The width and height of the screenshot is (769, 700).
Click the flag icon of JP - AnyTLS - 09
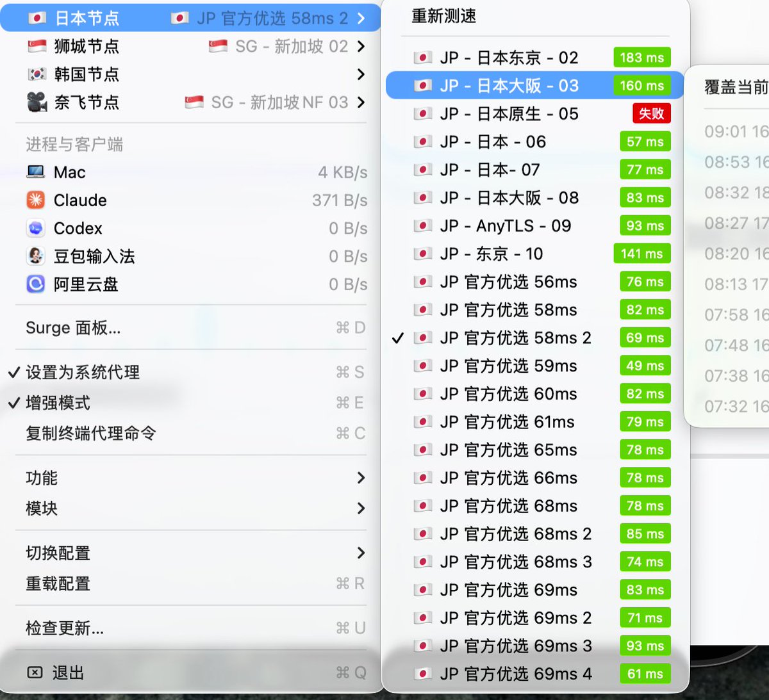click(422, 226)
